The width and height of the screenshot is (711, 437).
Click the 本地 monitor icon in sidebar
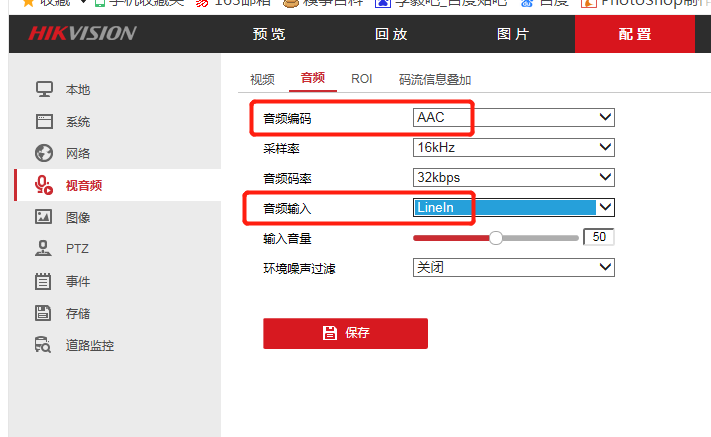pyautogui.click(x=43, y=89)
